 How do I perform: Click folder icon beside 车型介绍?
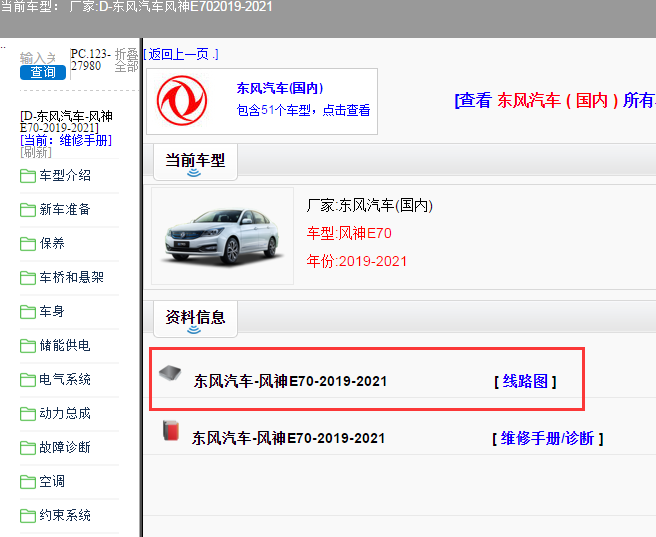pyautogui.click(x=28, y=176)
